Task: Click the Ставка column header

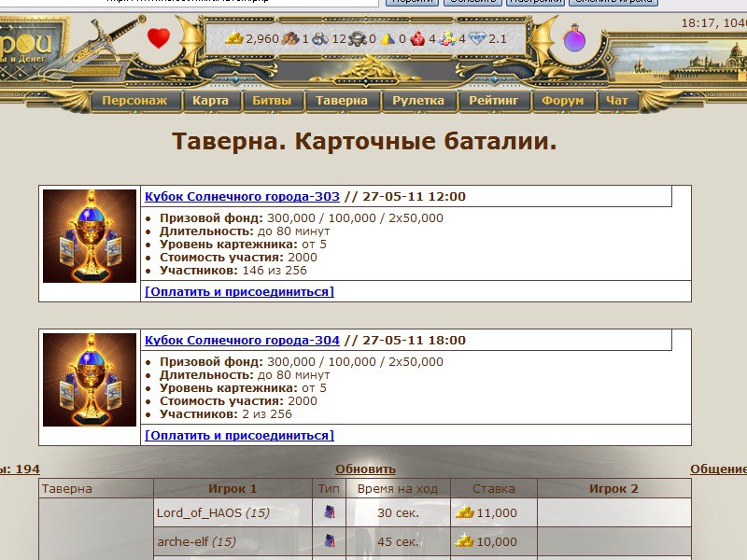Action: tap(494, 488)
